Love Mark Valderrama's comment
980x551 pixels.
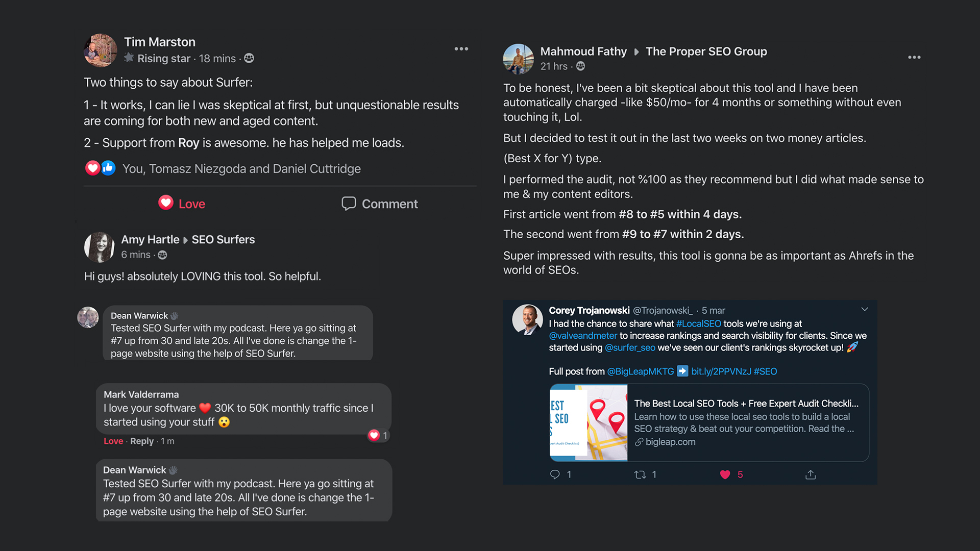[113, 441]
